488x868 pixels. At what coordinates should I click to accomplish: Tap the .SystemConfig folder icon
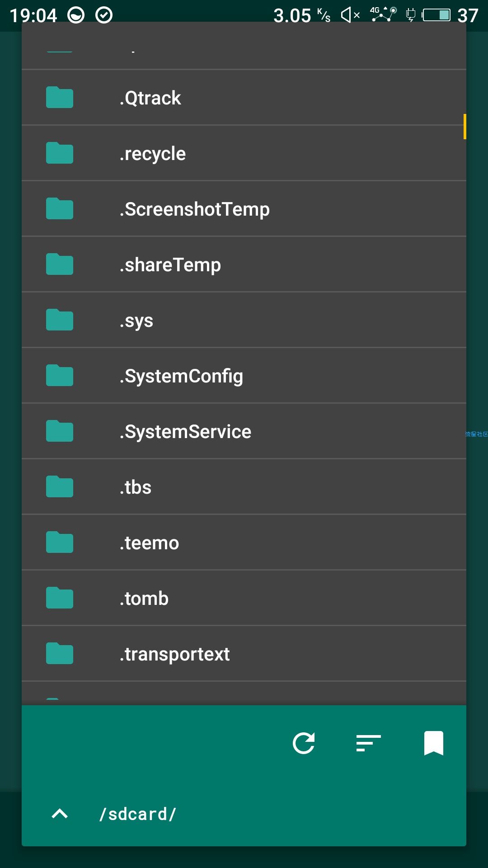[60, 376]
